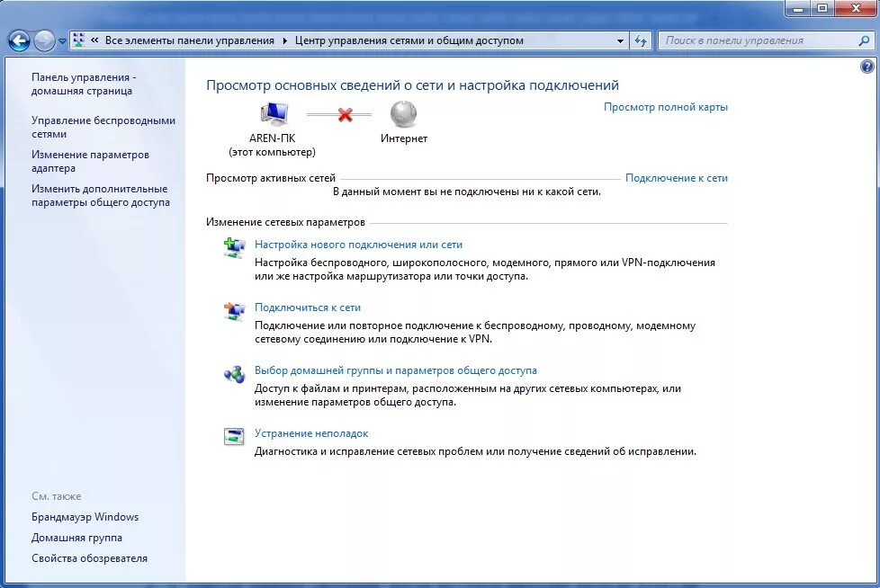Click icon beside 'Настройка нового подключения или сети'
Image resolution: width=880 pixels, height=588 pixels.
tap(234, 248)
